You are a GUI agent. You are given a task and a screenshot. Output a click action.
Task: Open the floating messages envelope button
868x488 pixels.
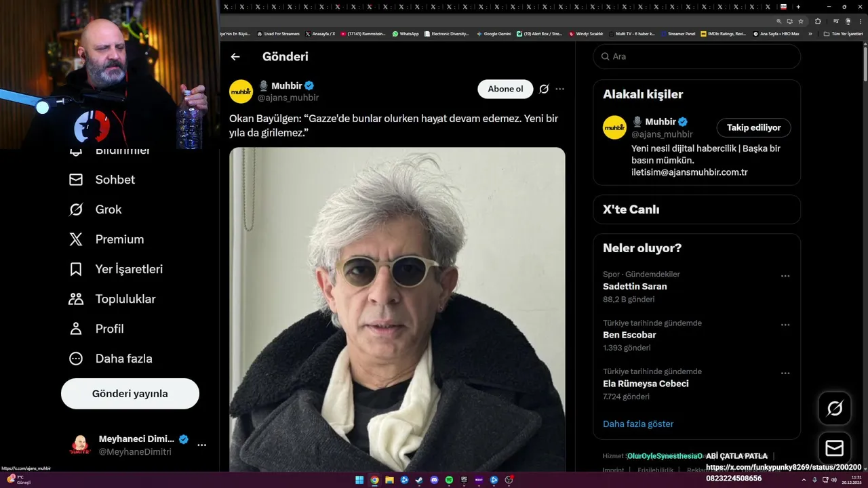pos(835,448)
